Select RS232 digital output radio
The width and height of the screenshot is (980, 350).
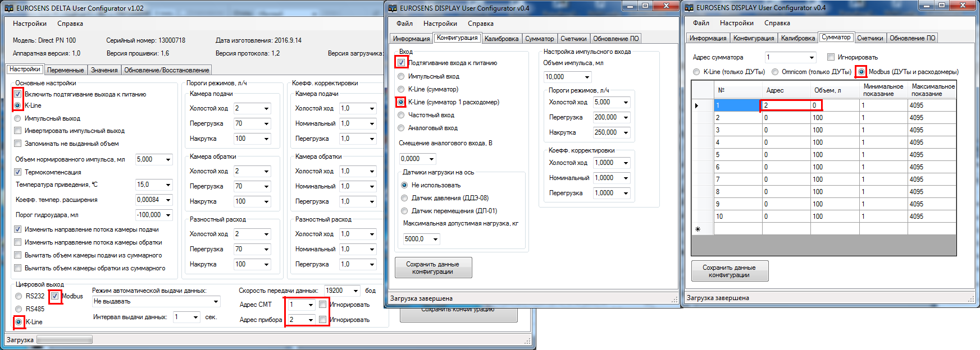coord(19,296)
